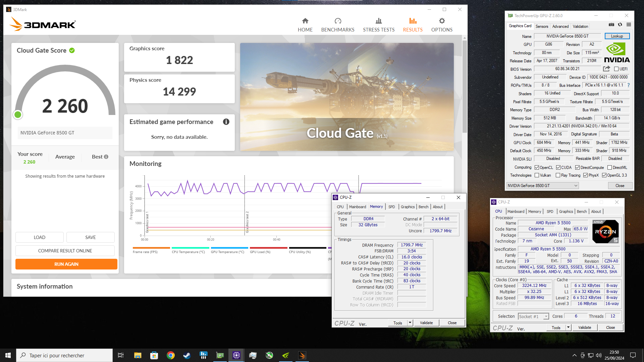
Task: Click Validate in CPU-Z Memory window
Action: (x=426, y=323)
